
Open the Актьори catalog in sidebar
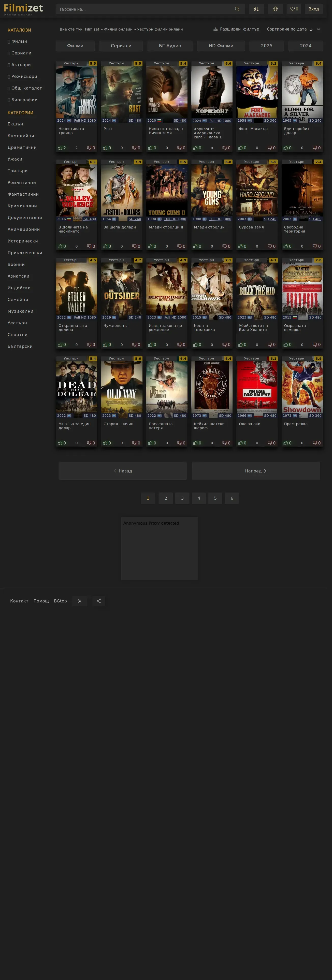21,65
